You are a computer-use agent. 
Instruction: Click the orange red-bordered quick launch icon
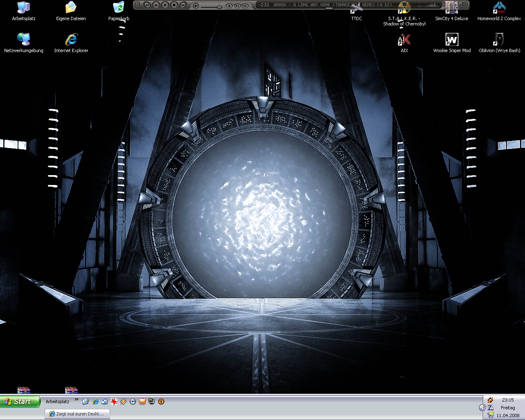142,402
